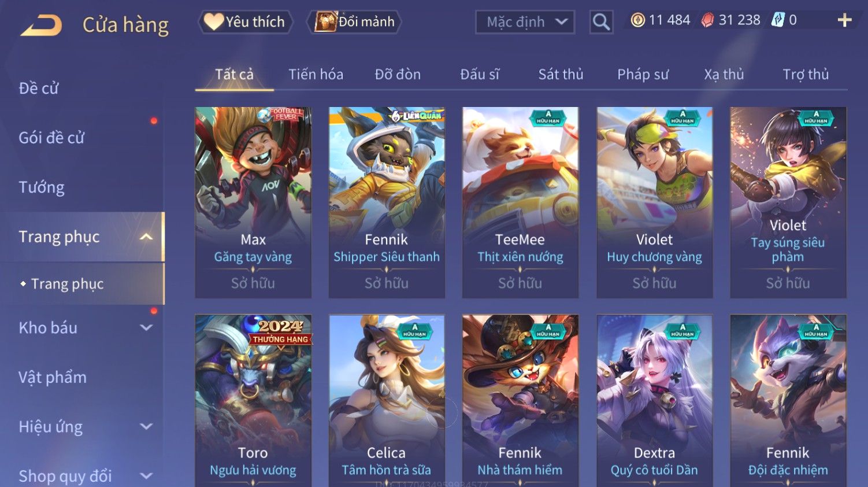Select the TeeMee Thịt xiên nướng skin
Screen dimensions: 868x487
[x=520, y=202]
